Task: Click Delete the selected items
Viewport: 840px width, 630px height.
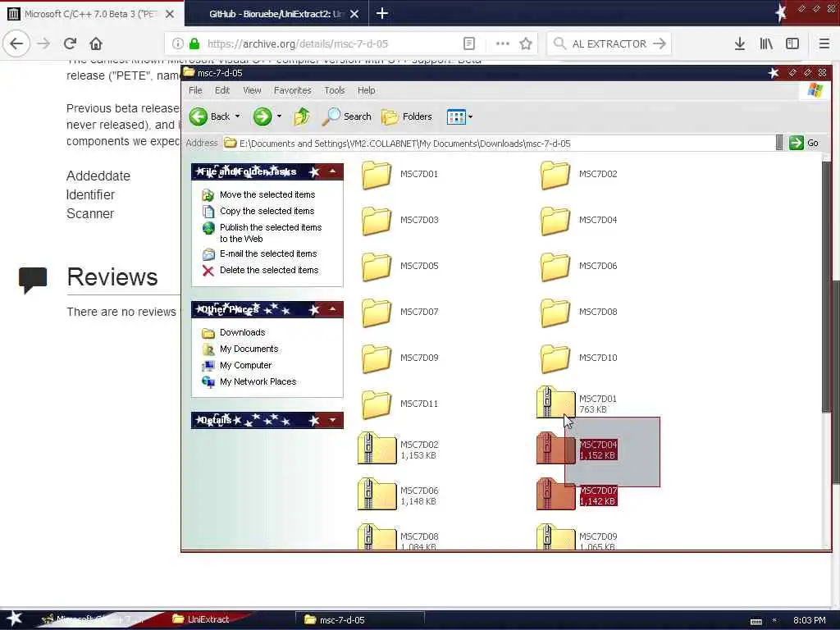Action: [269, 270]
